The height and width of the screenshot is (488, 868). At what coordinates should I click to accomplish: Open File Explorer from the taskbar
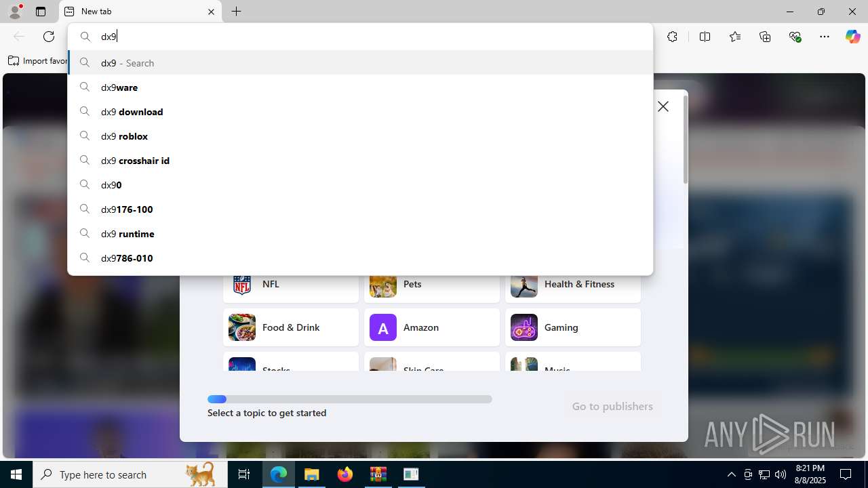(x=312, y=474)
